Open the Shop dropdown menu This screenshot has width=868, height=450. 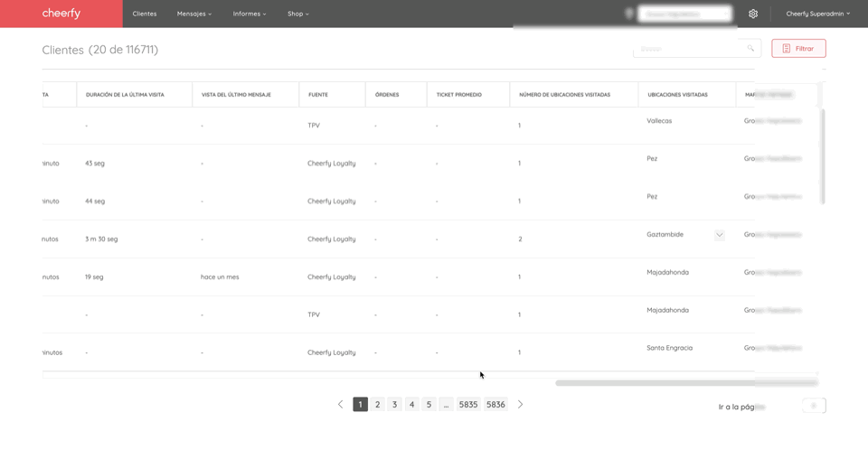pyautogui.click(x=297, y=14)
